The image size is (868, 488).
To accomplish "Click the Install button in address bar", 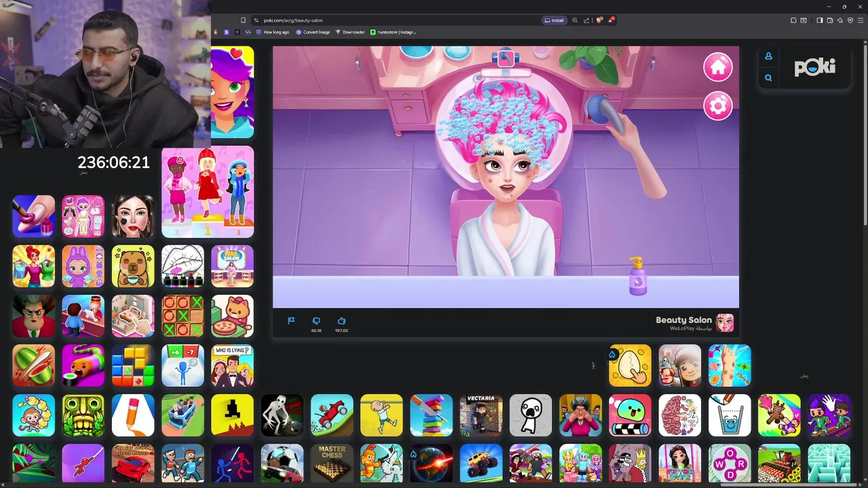I will [555, 20].
